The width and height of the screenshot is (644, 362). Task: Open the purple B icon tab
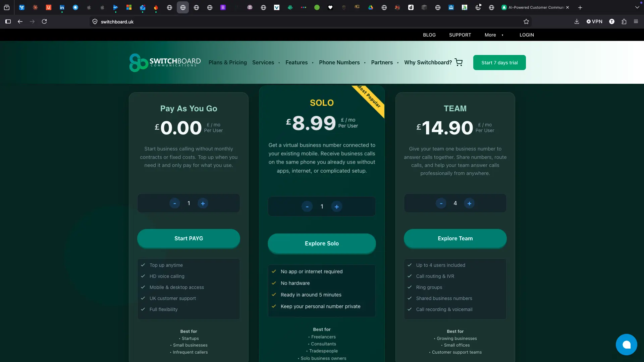pyautogui.click(x=223, y=7)
